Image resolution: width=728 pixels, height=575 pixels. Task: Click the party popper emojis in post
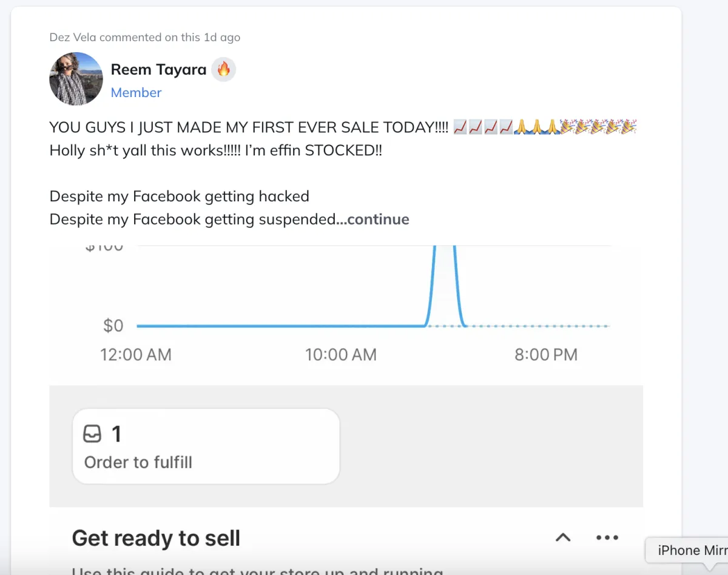598,127
